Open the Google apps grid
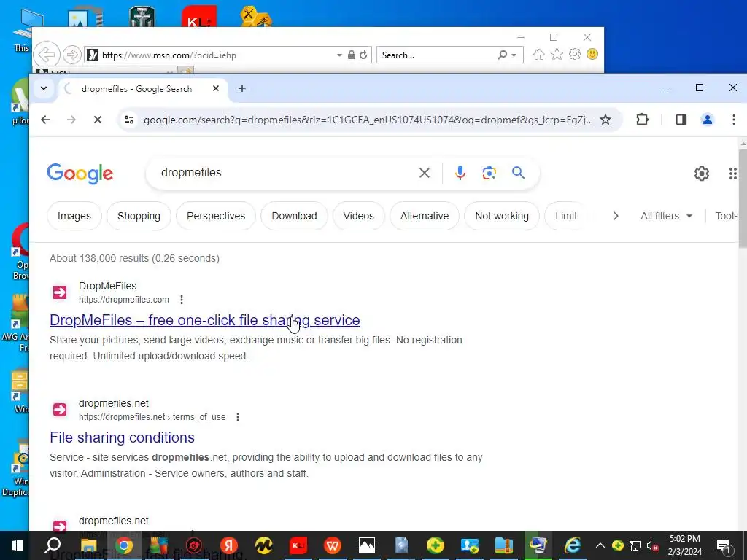Image resolution: width=747 pixels, height=560 pixels. point(733,174)
